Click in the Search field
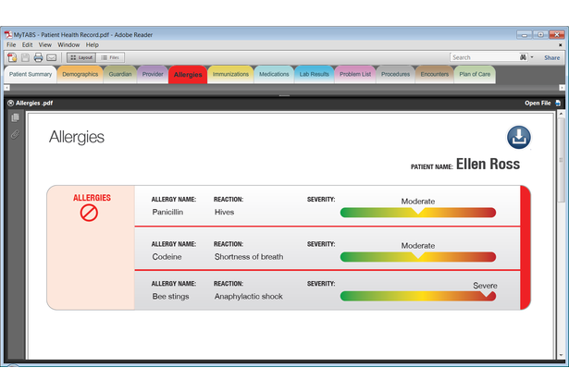This screenshot has width=569, height=392. (x=485, y=57)
